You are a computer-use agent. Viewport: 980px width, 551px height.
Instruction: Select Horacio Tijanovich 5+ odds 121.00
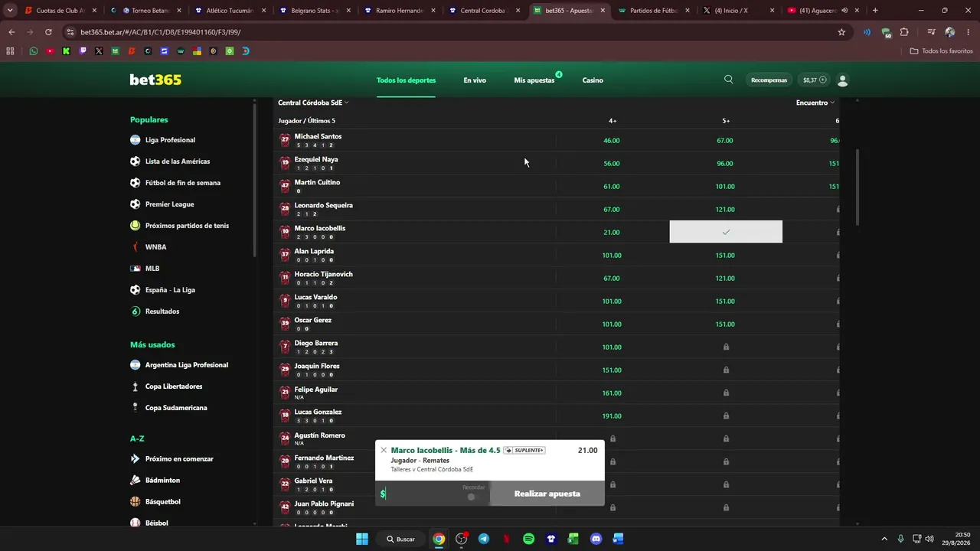tap(725, 278)
